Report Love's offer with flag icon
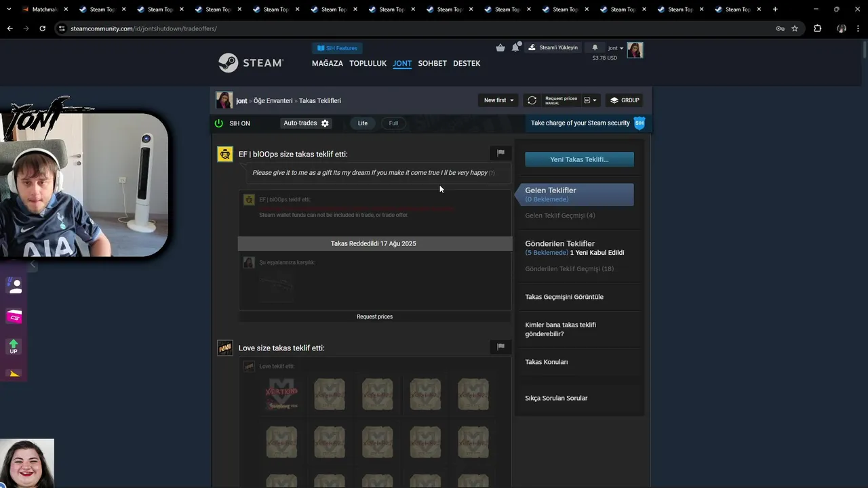This screenshot has width=868, height=488. click(500, 347)
